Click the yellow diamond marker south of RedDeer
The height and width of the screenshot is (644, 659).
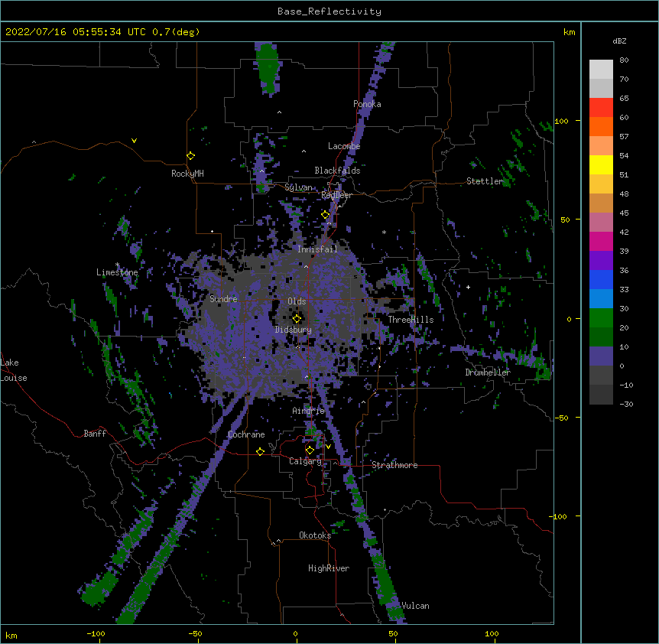326,215
